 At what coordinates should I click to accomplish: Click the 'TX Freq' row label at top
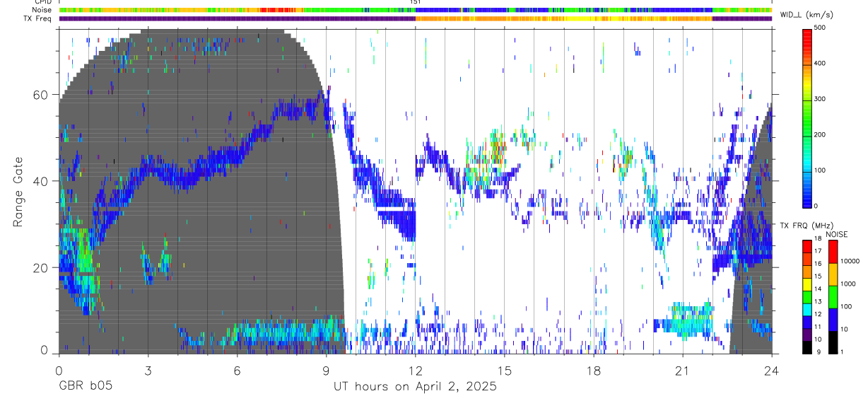(38, 18)
